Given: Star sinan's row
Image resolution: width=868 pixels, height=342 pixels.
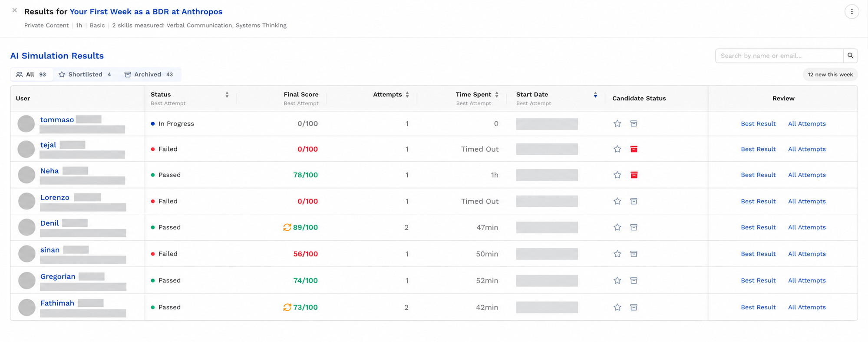Looking at the screenshot, I should 617,254.
